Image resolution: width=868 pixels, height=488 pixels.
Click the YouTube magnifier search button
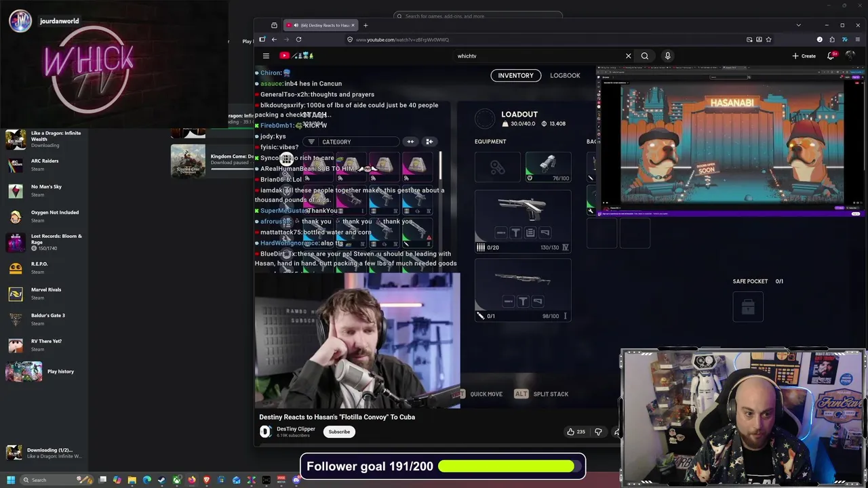pyautogui.click(x=645, y=56)
